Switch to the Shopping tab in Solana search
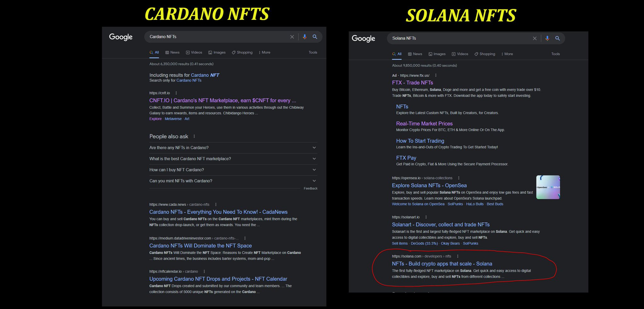644x309 pixels. pos(485,54)
